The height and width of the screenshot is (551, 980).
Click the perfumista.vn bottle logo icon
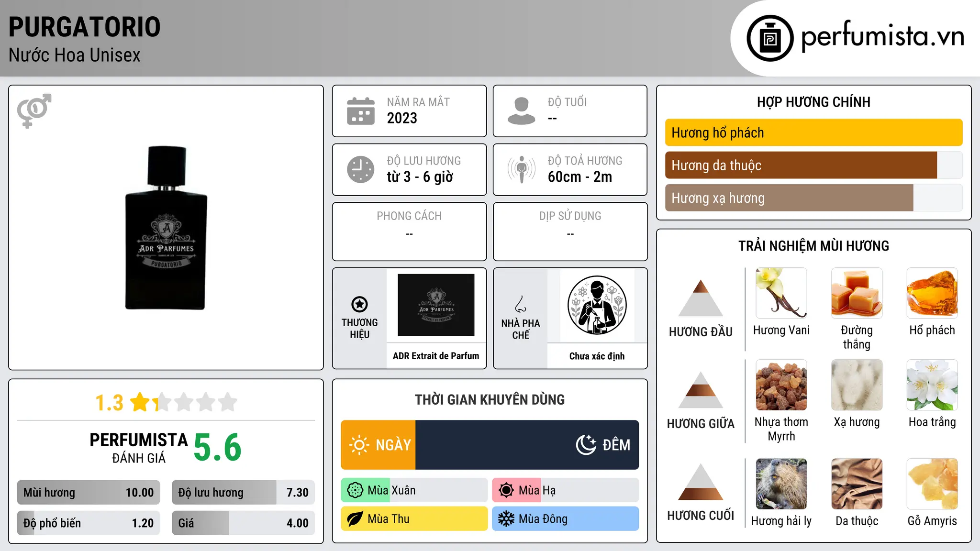tap(770, 38)
